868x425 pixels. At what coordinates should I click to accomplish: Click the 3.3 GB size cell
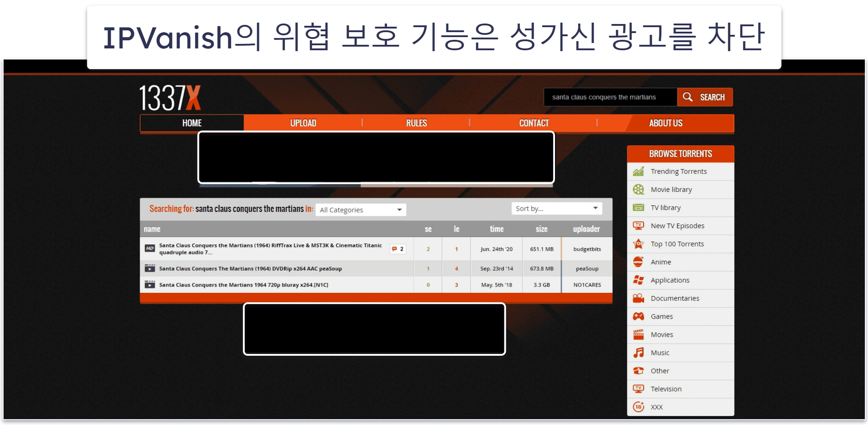pyautogui.click(x=542, y=285)
